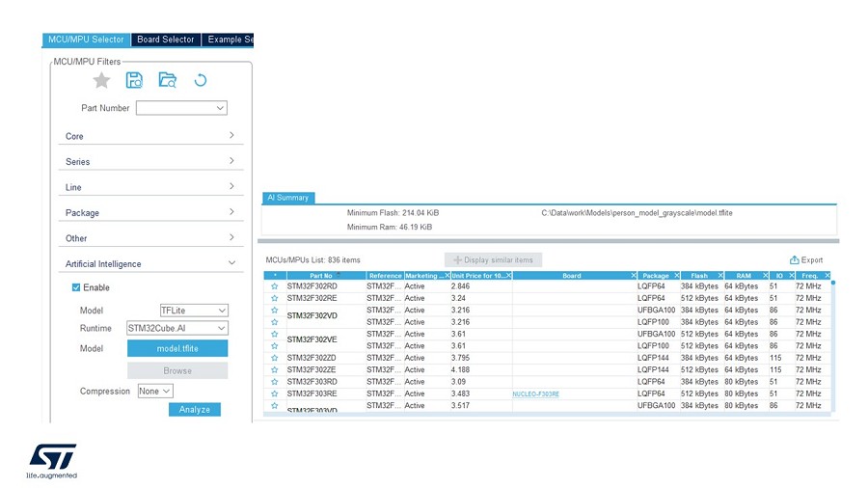Favorite the STM32F302VE UFBGA100 row star
The image size is (868, 488).
pyautogui.click(x=275, y=335)
